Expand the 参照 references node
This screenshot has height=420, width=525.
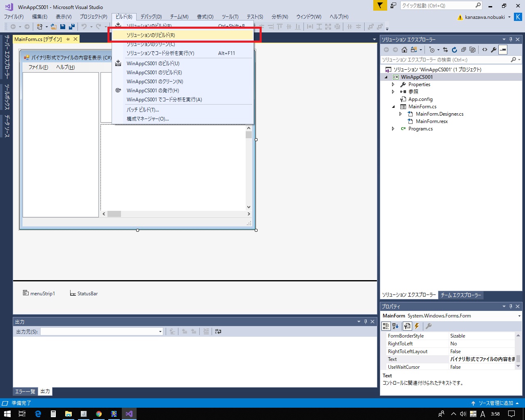tap(393, 92)
